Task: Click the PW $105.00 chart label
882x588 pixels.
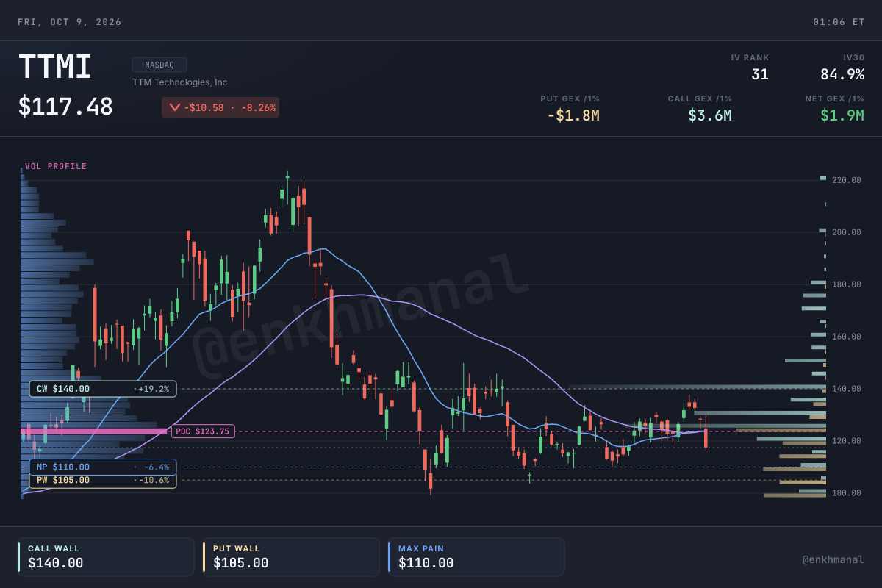Action: click(x=103, y=481)
